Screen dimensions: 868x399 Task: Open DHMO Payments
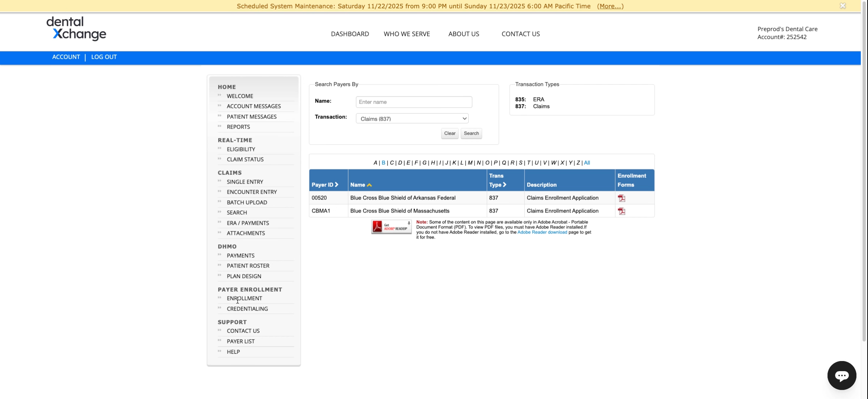click(241, 256)
